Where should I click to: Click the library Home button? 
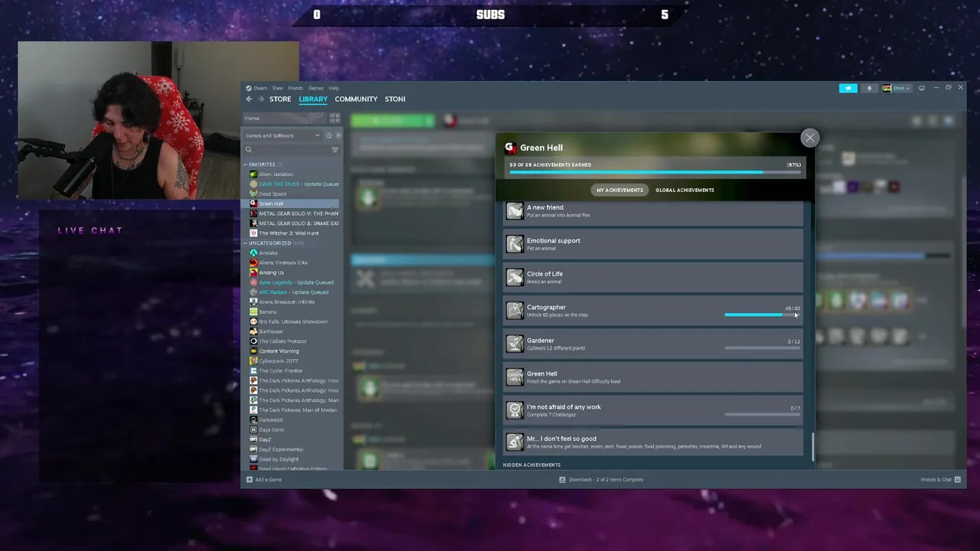[x=284, y=119]
